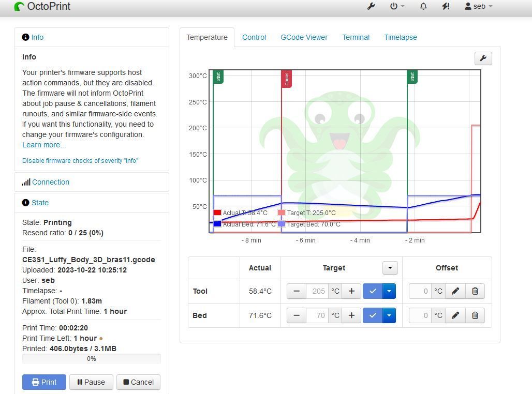Toggle Target Bed lavender legend swatch
The height and width of the screenshot is (394, 532).
coord(282,224)
